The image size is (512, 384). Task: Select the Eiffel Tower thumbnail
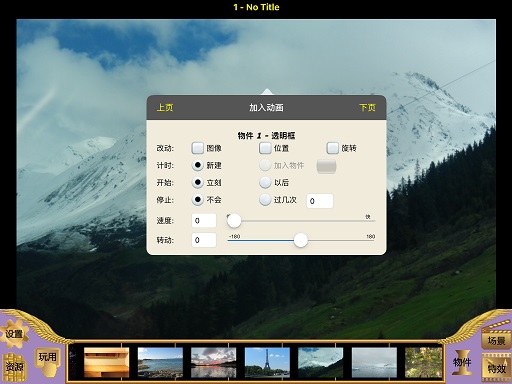[267, 363]
